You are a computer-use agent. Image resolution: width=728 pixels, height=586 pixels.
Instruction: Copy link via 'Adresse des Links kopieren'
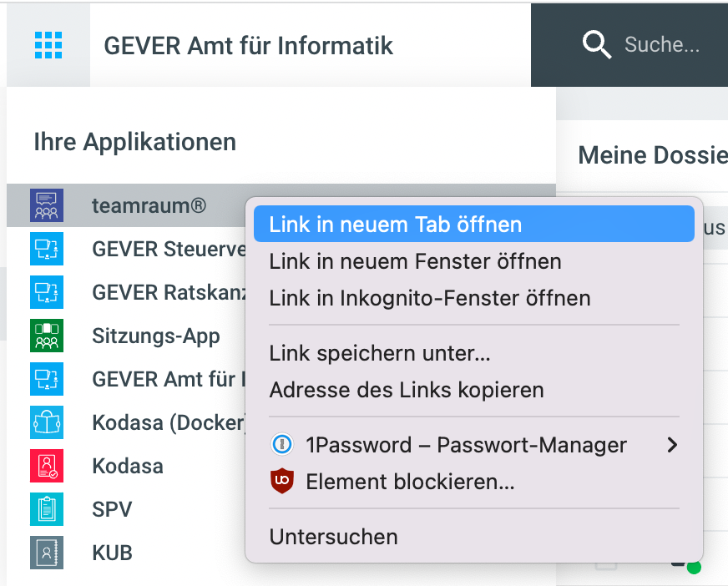click(x=406, y=390)
